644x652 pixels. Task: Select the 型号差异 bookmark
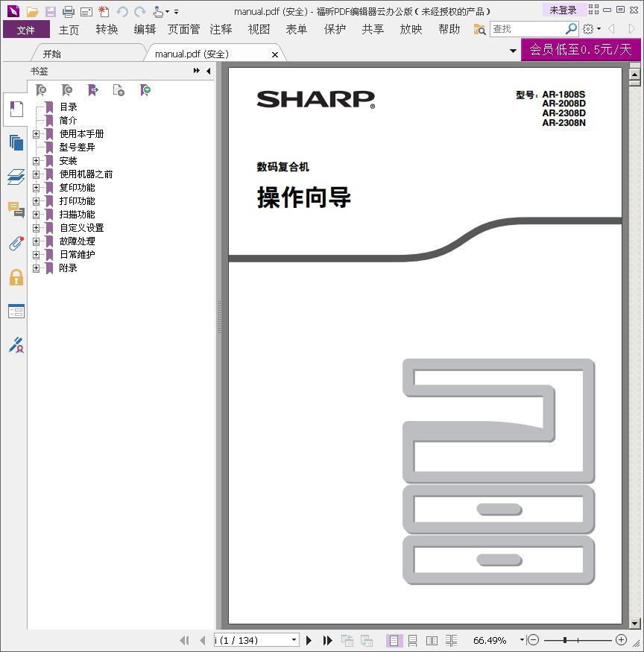pyautogui.click(x=77, y=148)
